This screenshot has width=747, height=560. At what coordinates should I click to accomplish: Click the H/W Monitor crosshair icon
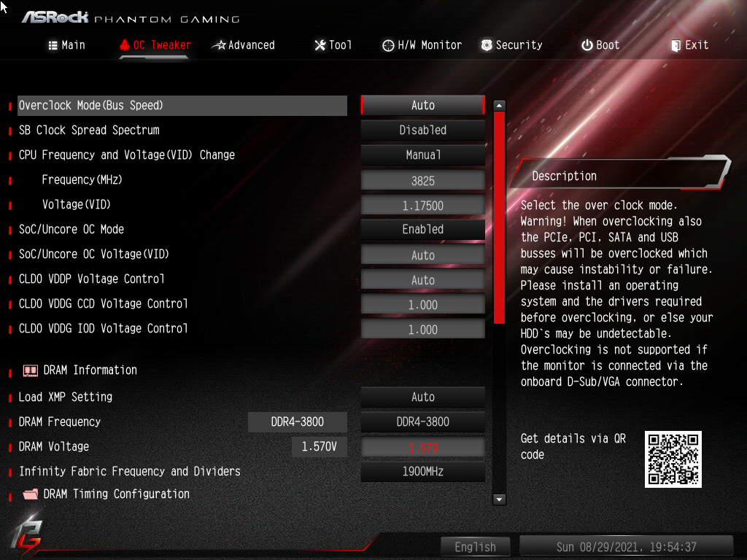(x=388, y=46)
